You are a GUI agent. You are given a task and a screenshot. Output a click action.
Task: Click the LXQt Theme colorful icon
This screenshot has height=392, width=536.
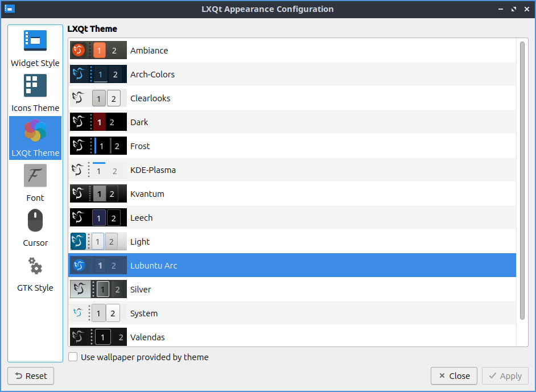(35, 131)
